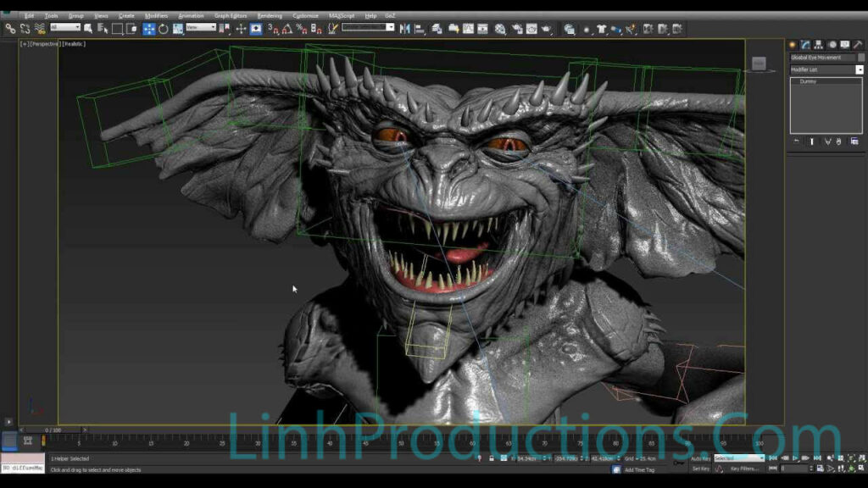Viewport: 868px width, 488px height.
Task: Open viewport Perspective label menu
Action: point(45,44)
